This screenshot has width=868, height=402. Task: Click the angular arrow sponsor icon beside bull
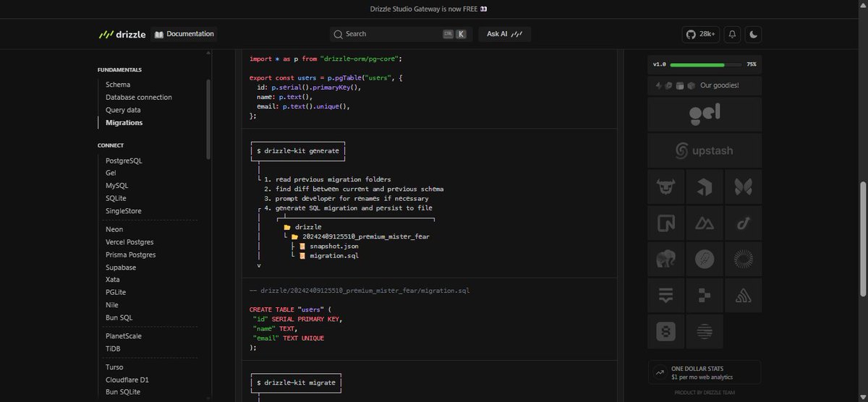click(705, 187)
